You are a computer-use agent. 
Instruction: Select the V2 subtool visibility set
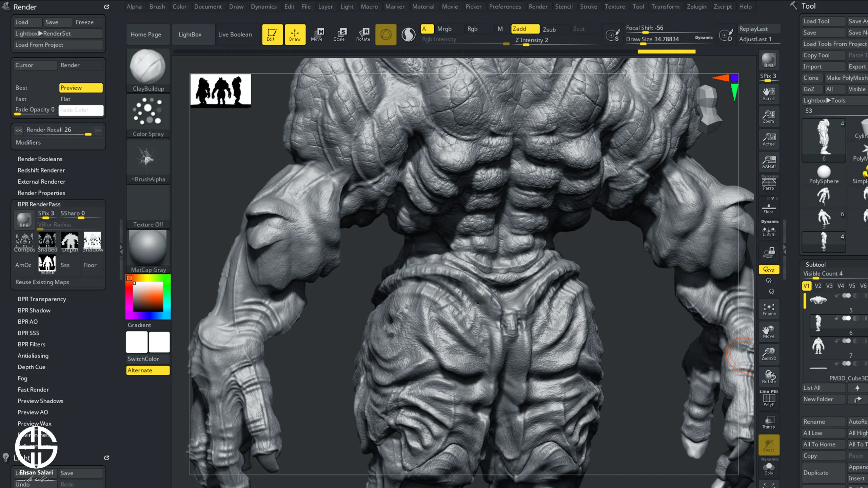(x=818, y=286)
